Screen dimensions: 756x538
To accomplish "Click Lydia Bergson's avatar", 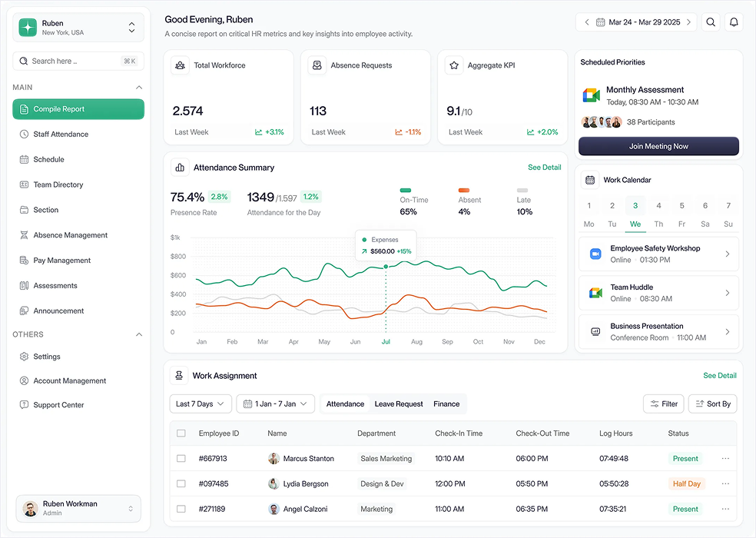I will (274, 483).
